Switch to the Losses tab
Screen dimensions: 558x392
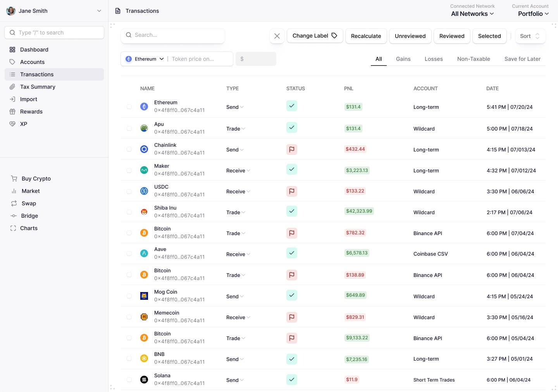434,59
